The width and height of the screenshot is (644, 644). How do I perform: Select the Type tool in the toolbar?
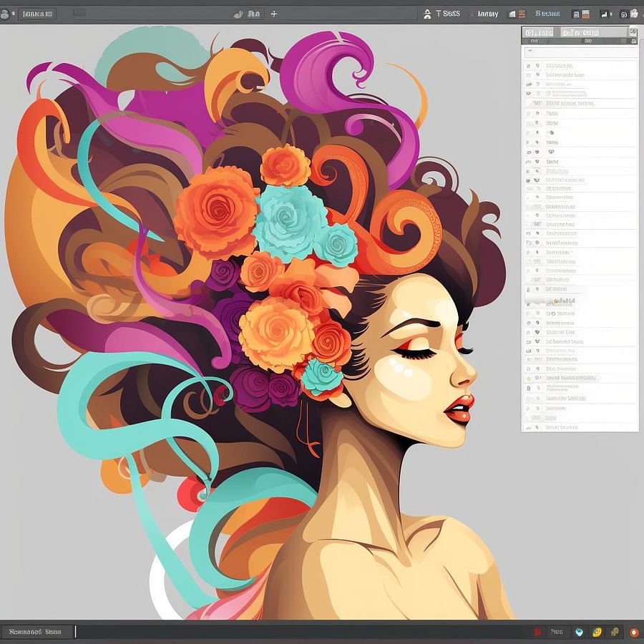(x=438, y=12)
